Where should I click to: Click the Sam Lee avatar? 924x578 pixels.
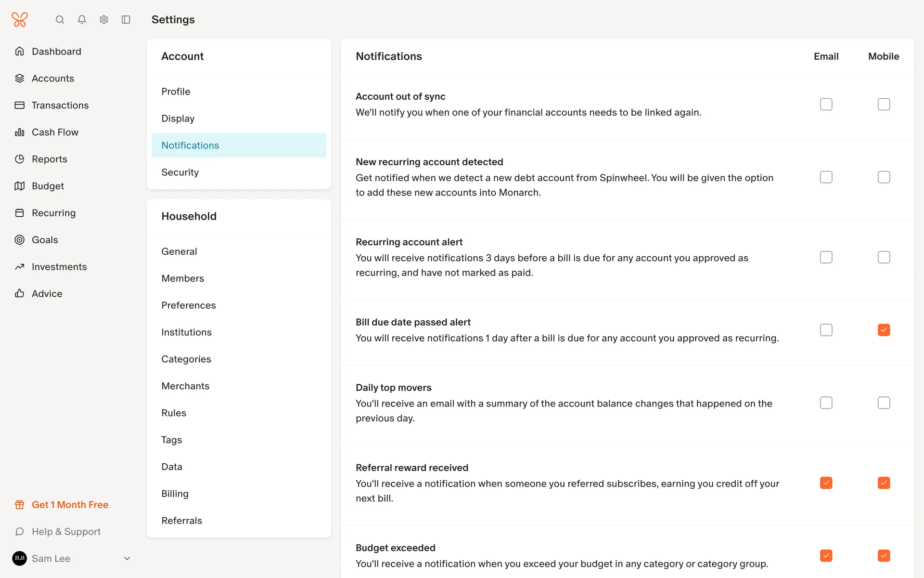tap(20, 559)
